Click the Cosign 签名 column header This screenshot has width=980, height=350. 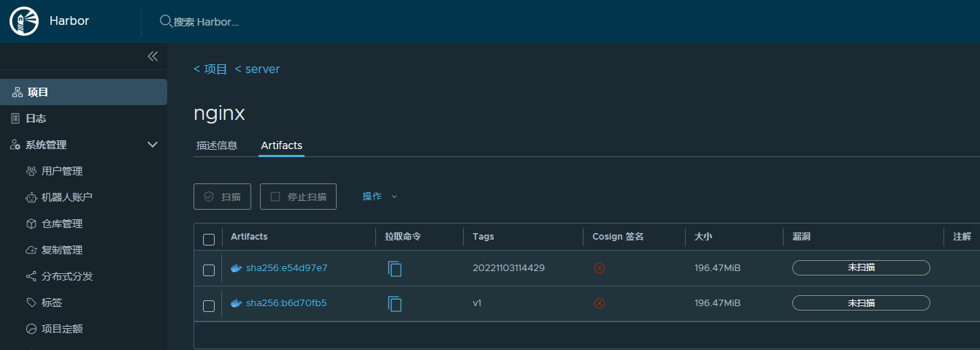[x=618, y=237]
